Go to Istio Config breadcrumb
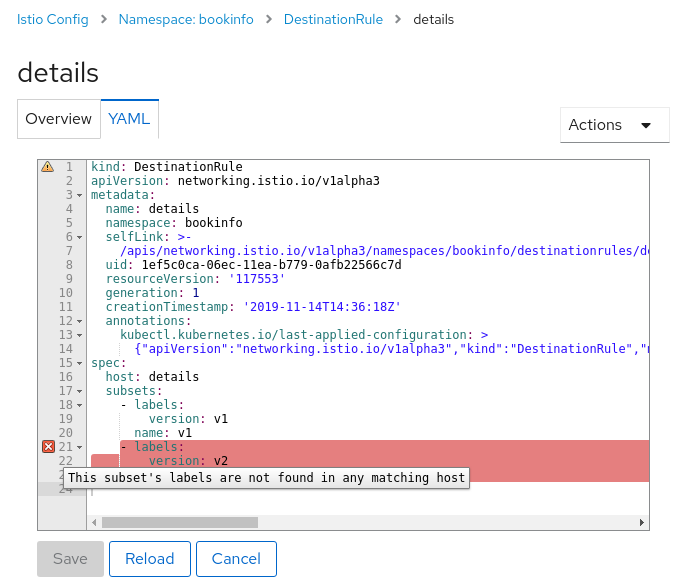 (52, 19)
